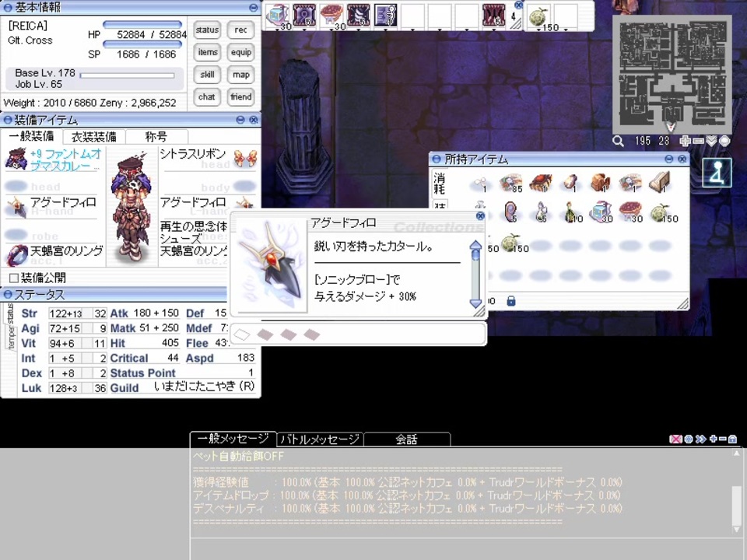Click the ice cube item in the hotkey bar
The image size is (747, 560).
(x=277, y=16)
